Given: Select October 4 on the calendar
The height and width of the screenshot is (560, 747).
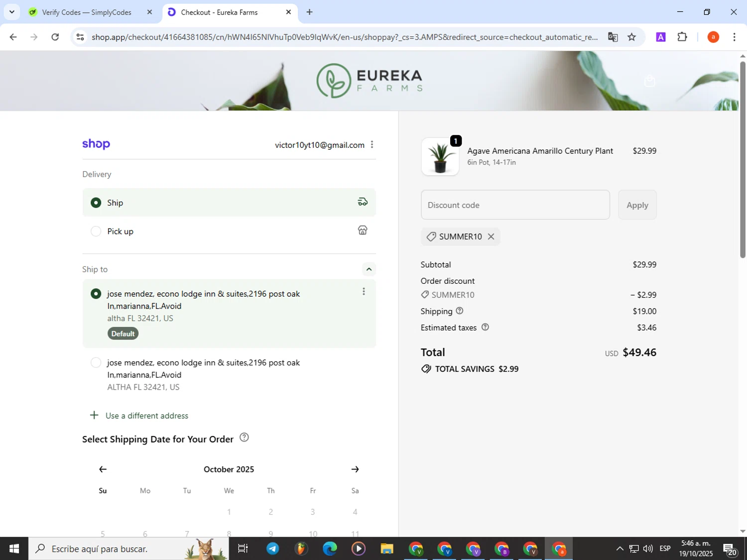Looking at the screenshot, I should 355,512.
